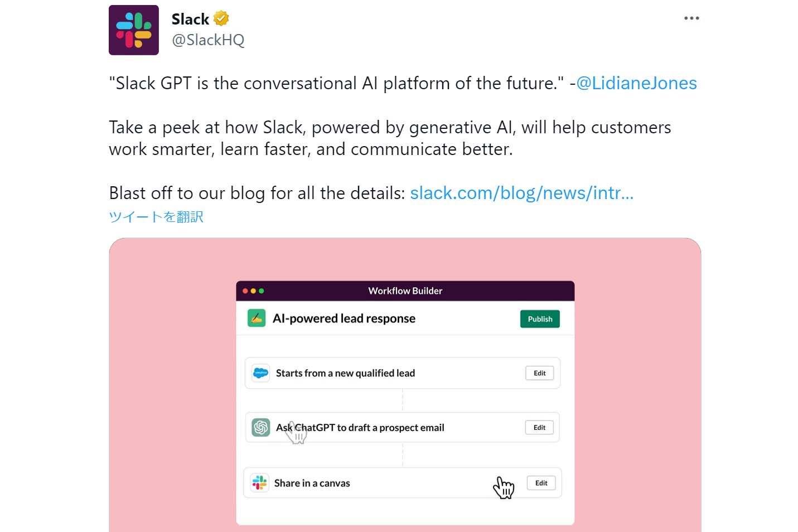Open the tweet options via the three-dot menu

[x=691, y=17]
